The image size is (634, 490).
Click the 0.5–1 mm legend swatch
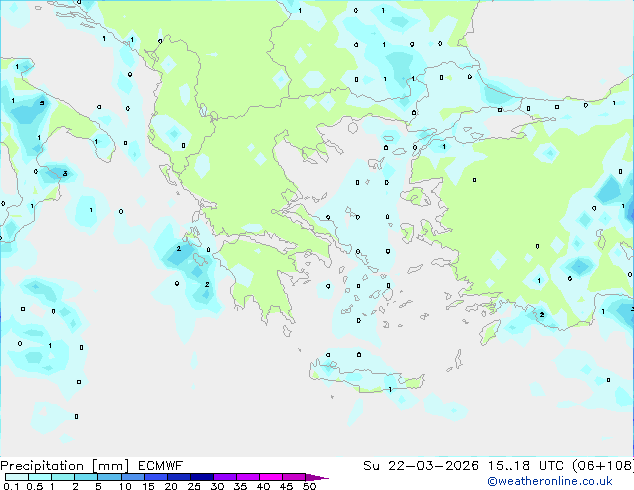[x=40, y=477]
